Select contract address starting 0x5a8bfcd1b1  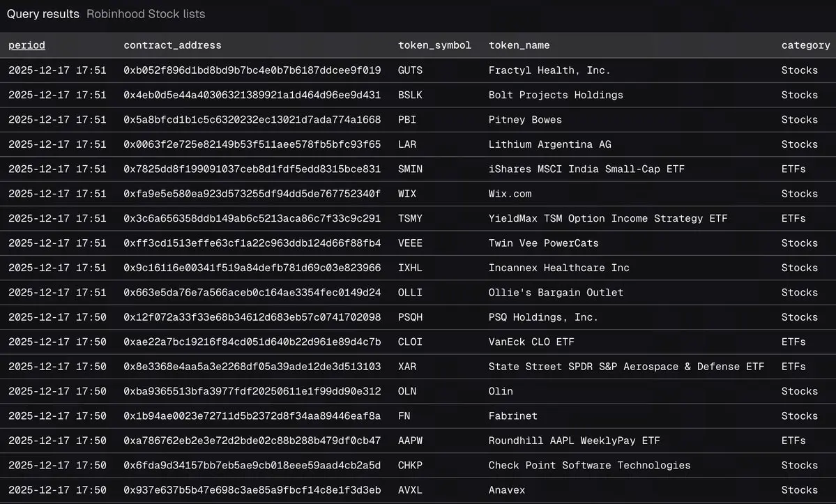[x=252, y=119]
